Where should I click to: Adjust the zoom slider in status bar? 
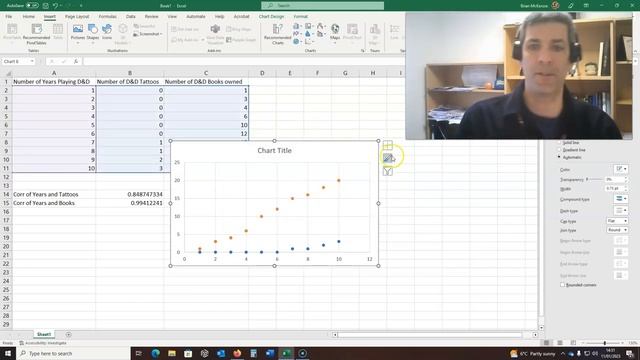[604, 343]
